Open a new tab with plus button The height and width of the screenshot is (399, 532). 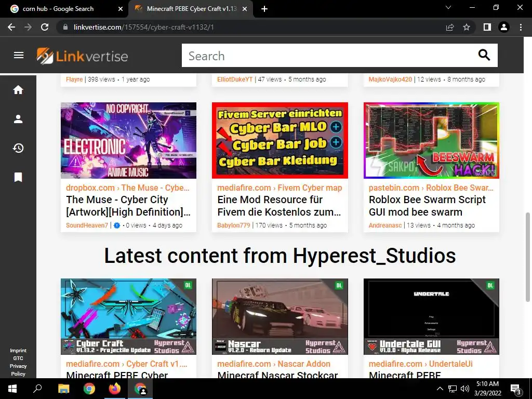pos(264,9)
